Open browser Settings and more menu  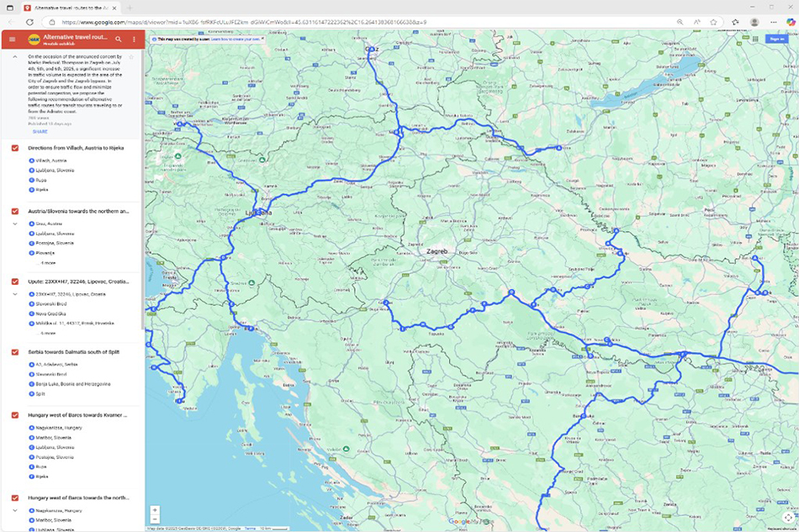pos(774,22)
